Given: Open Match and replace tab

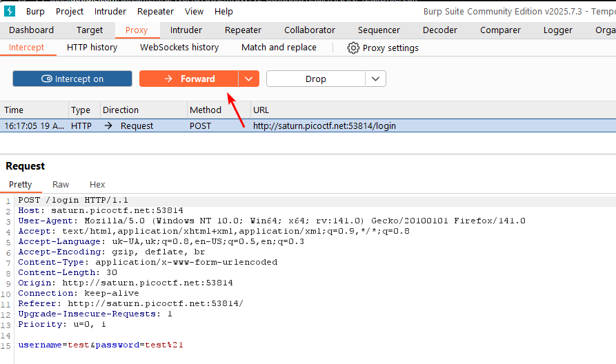Looking at the screenshot, I should (279, 48).
